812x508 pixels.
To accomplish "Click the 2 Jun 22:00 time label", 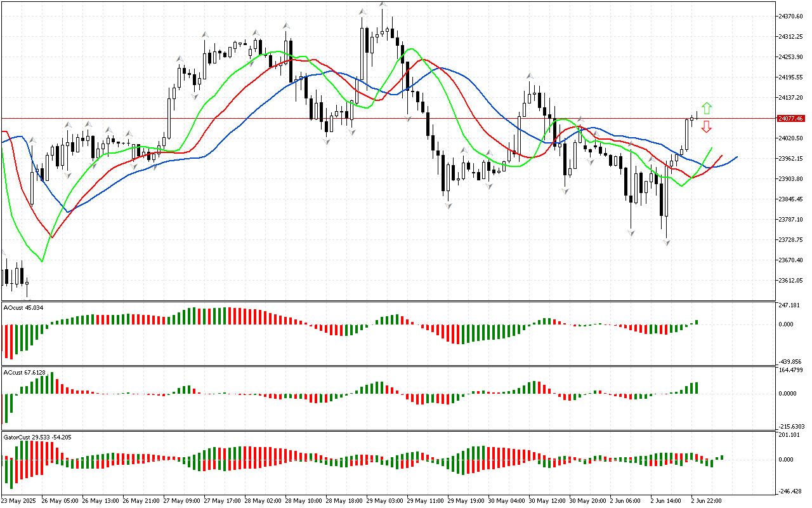I will [x=707, y=500].
